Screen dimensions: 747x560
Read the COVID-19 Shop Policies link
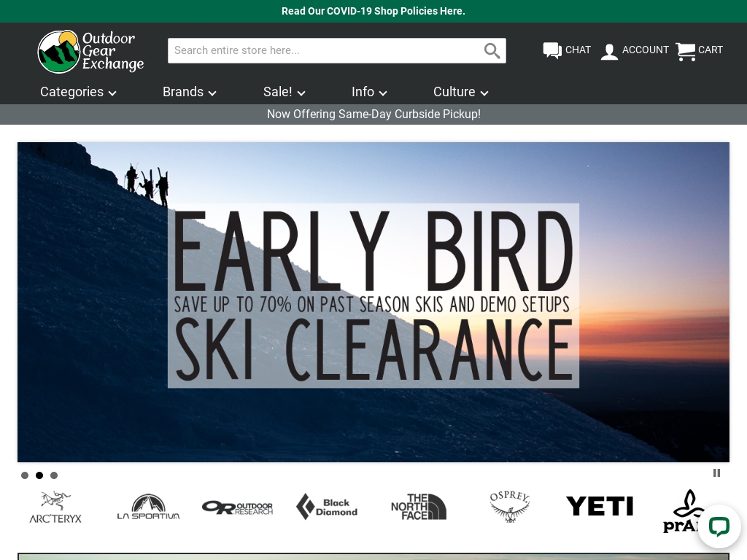tap(373, 11)
